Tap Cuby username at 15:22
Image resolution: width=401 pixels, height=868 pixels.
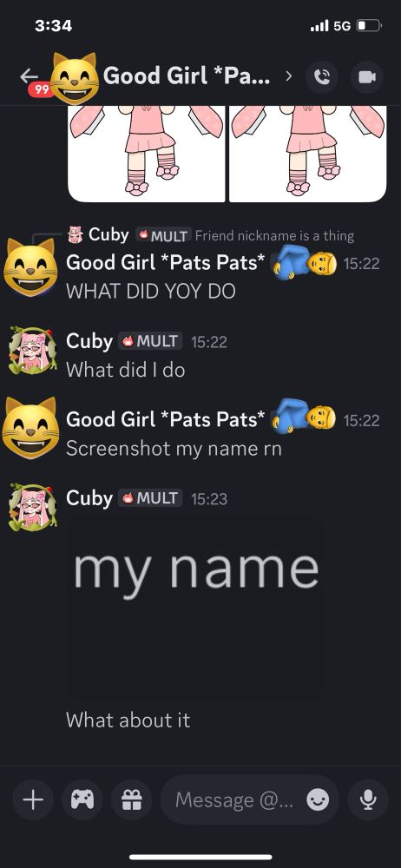pos(89,341)
